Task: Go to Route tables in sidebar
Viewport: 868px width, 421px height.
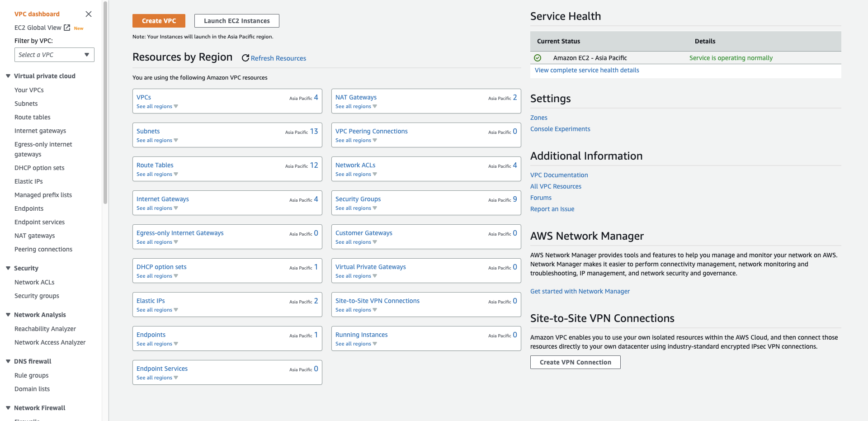Action: click(33, 117)
